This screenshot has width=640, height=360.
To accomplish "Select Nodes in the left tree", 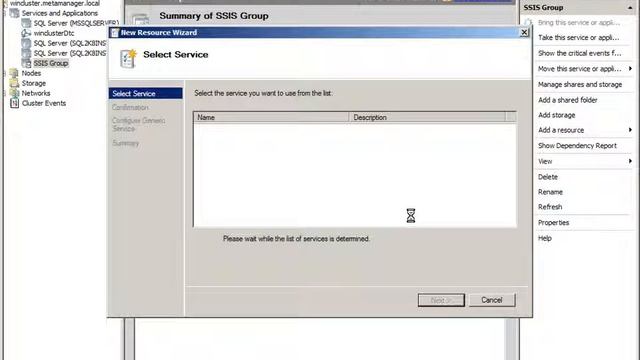I will point(31,73).
